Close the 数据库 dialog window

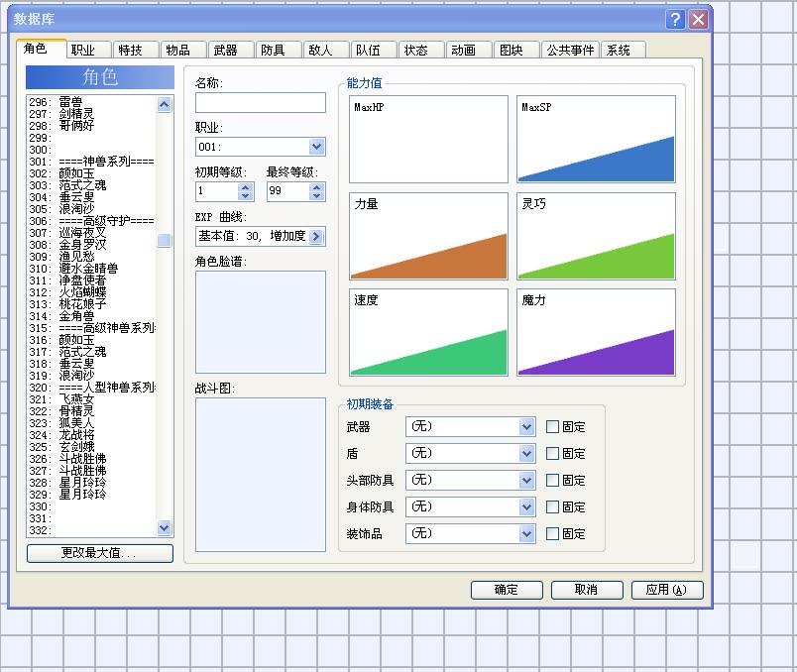(698, 19)
